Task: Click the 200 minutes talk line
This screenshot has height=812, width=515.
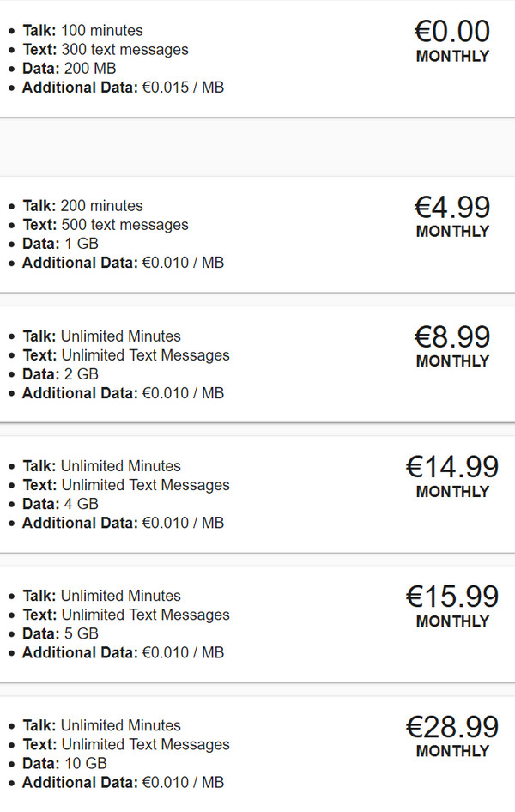Action: (83, 206)
